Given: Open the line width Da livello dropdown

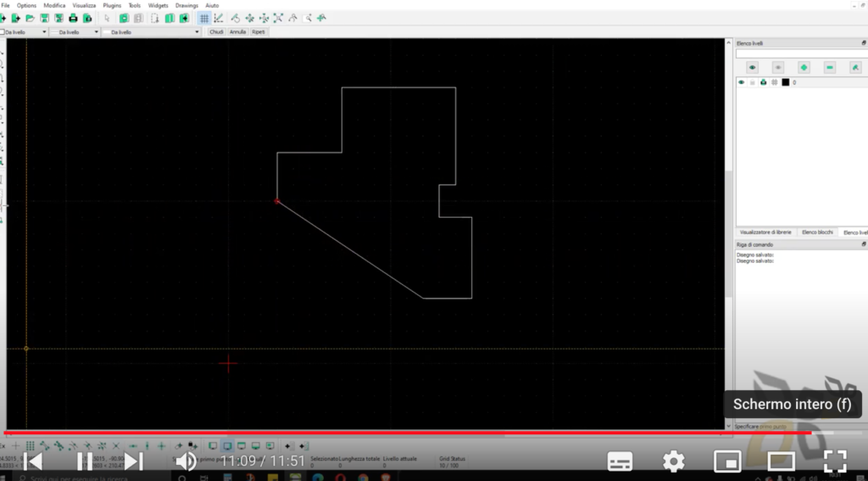Looking at the screenshot, I should coord(75,32).
